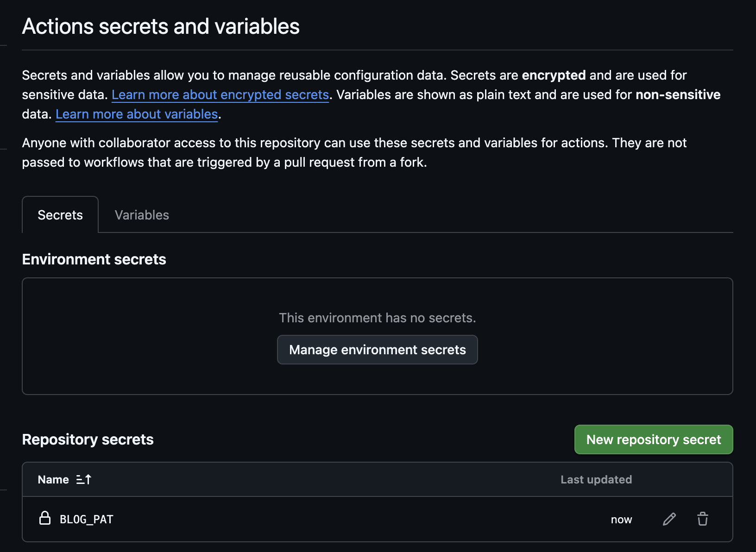Viewport: 756px width, 552px height.
Task: Open Manage environment secrets
Action: click(x=377, y=350)
